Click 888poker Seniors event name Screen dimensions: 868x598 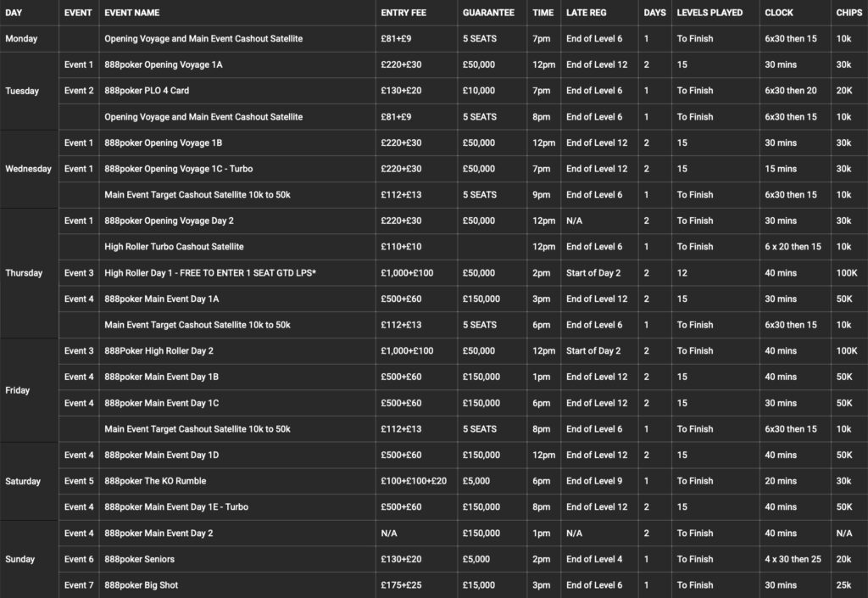[x=140, y=559]
